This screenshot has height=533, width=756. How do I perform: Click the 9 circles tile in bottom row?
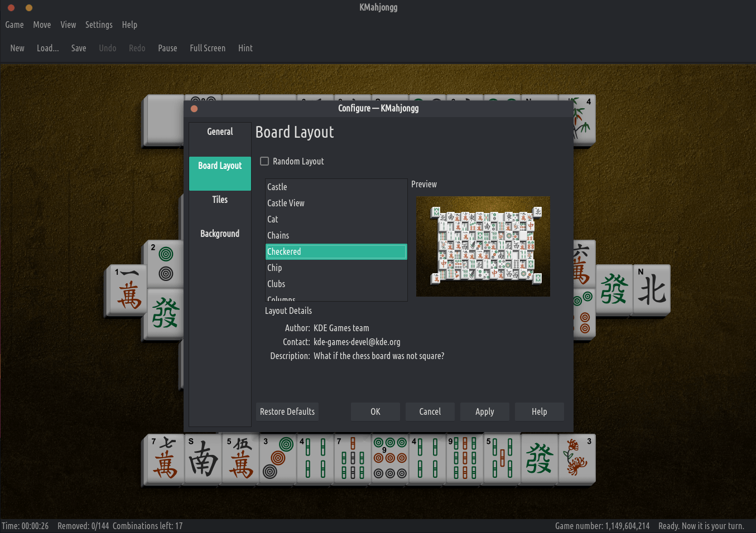click(x=390, y=459)
